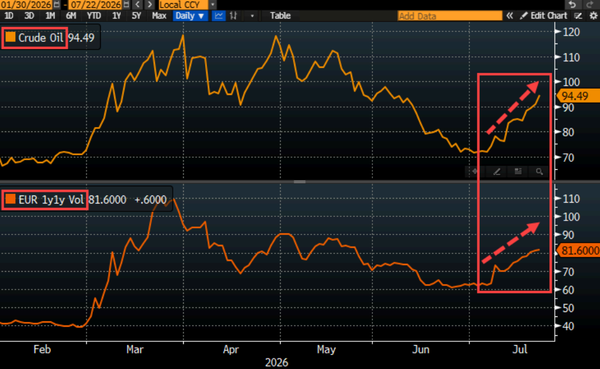Click the Crude Oil legend color swatch
The height and width of the screenshot is (369, 600).
[10, 37]
